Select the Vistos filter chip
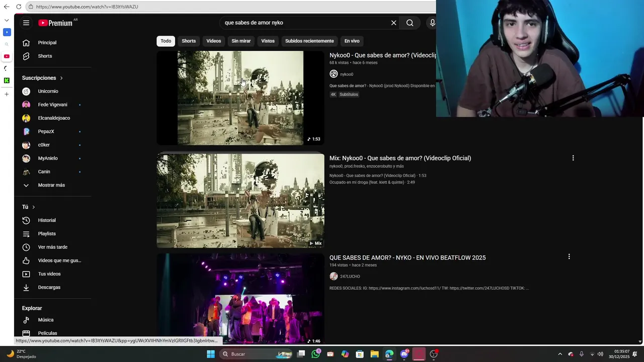 268,41
